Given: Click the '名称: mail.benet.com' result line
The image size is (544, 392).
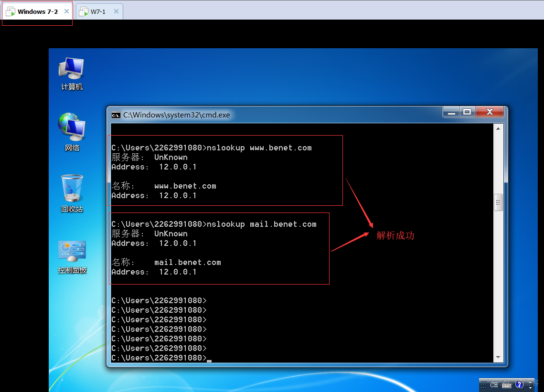Looking at the screenshot, I should tap(166, 262).
